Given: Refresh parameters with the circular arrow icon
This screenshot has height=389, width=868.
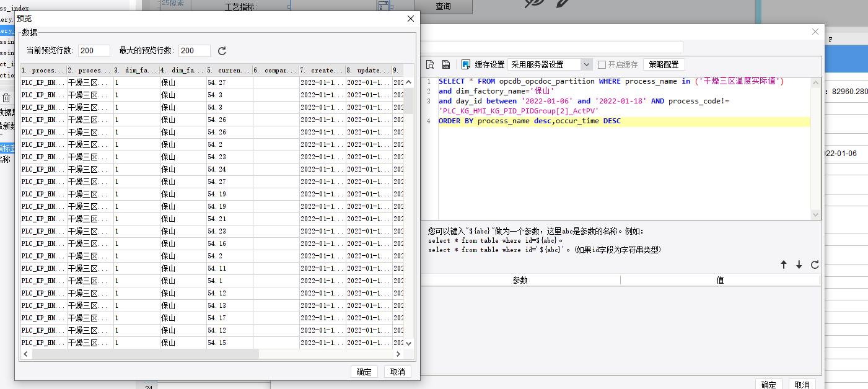Looking at the screenshot, I should tap(815, 264).
